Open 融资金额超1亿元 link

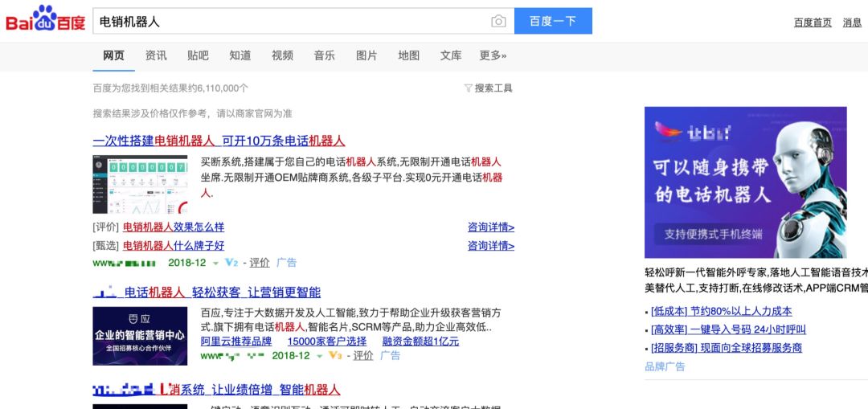(x=420, y=341)
